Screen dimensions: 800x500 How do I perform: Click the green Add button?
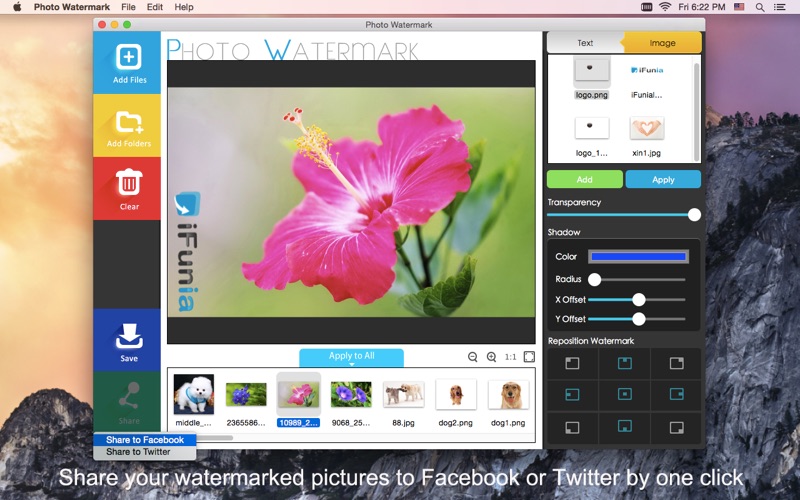585,180
